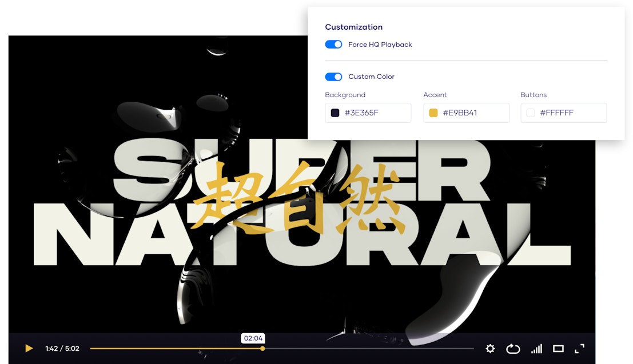Click the 02:04 timestamp tooltip
This screenshot has width=633, height=364.
[x=253, y=338]
